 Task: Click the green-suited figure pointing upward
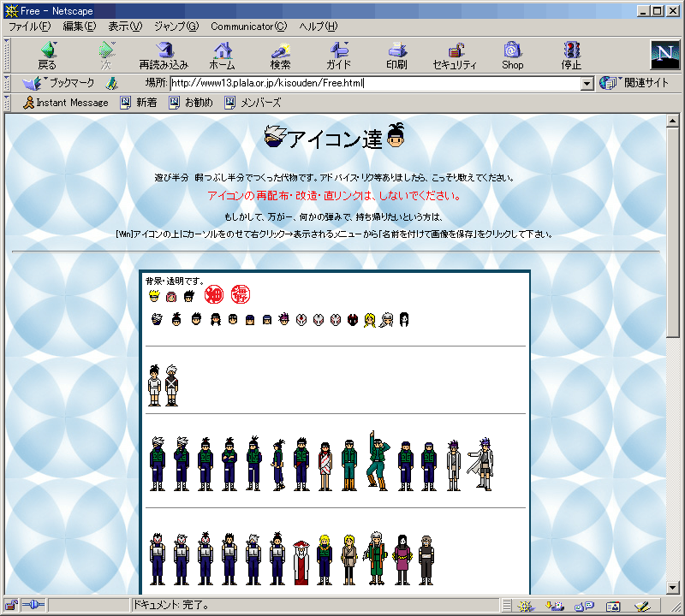(377, 461)
